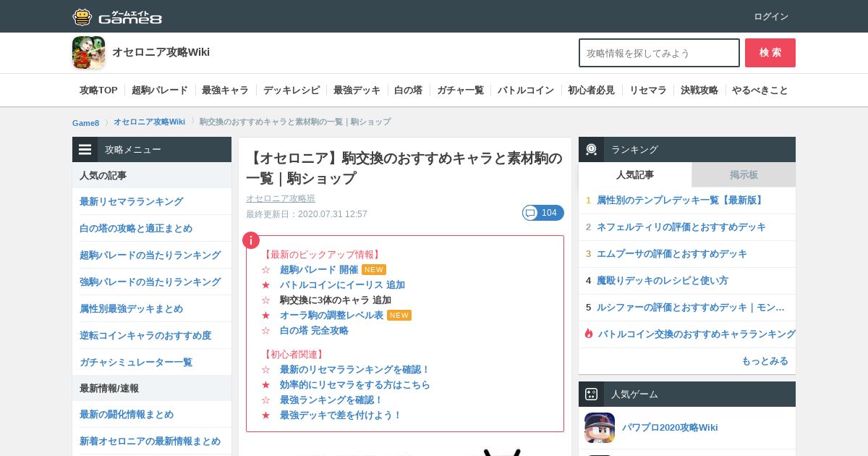Open 攻略TOP in navigation
The width and height of the screenshot is (868, 456).
(x=98, y=90)
